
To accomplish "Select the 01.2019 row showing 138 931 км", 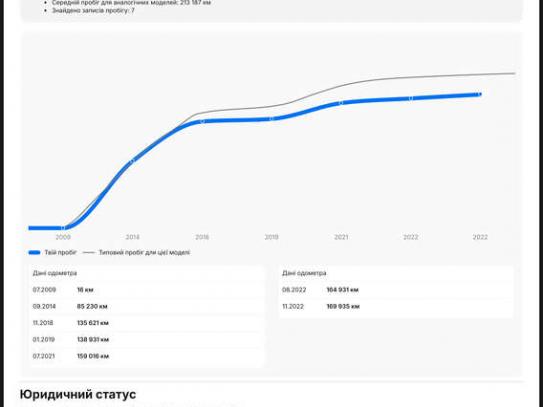I will (x=145, y=340).
